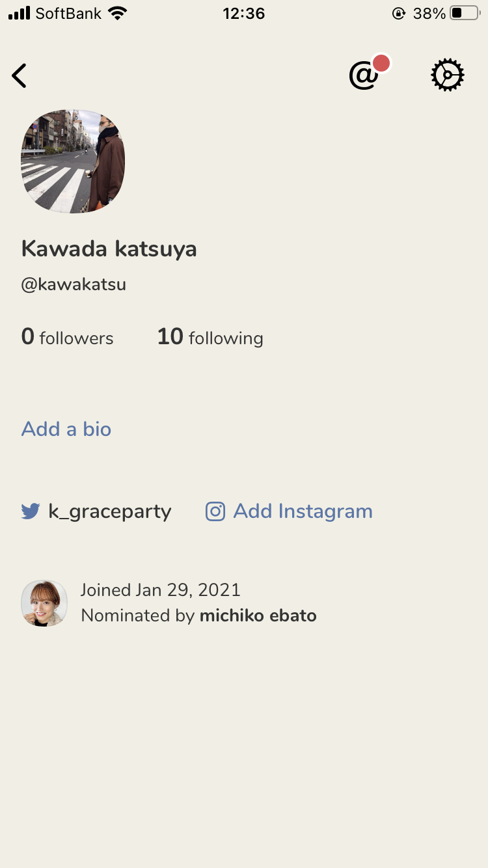View the 0 followers list
The image size is (488, 868).
(68, 337)
